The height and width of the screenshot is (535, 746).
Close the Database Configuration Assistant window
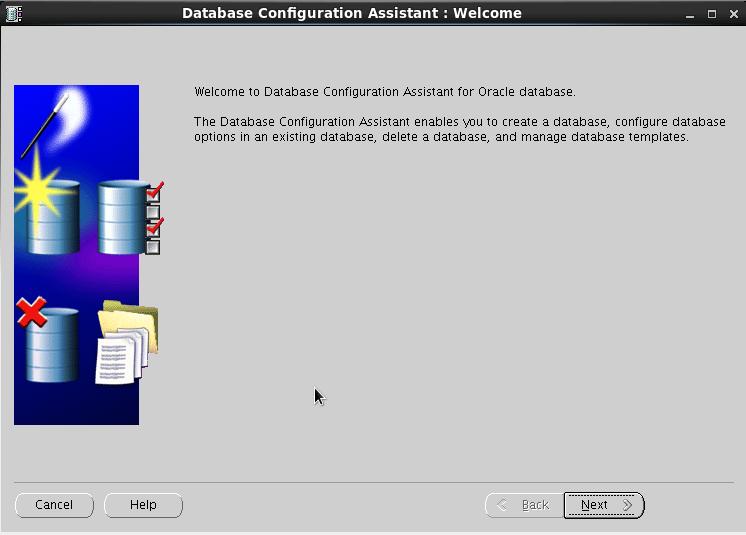coord(734,14)
